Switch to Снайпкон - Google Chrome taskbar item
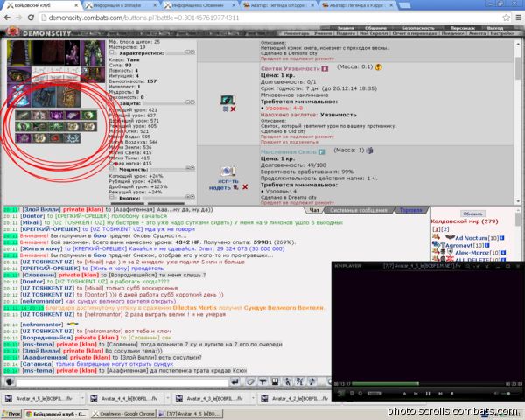The width and height of the screenshot is (525, 420). point(122,414)
